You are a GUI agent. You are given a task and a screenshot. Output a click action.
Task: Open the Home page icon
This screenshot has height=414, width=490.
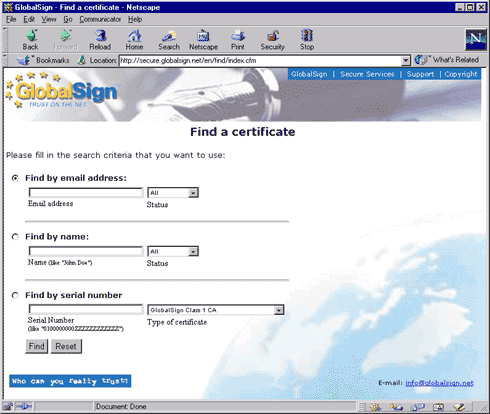pos(134,40)
